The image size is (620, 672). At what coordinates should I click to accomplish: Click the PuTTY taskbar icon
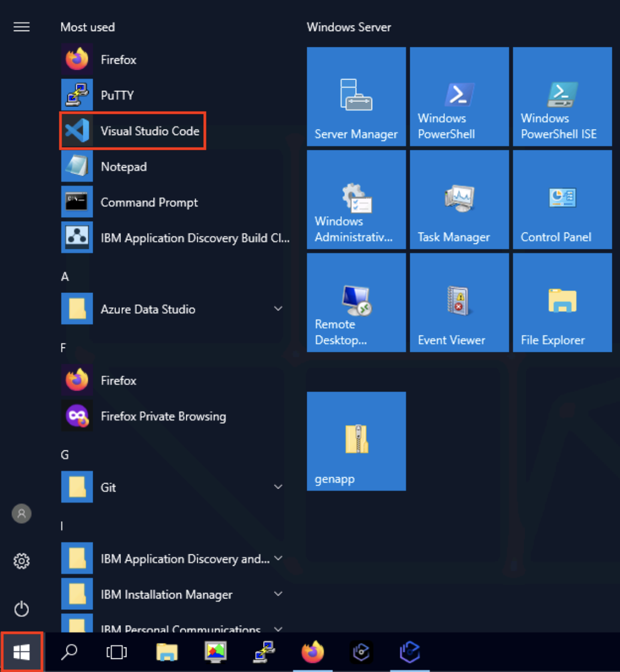coord(264,652)
